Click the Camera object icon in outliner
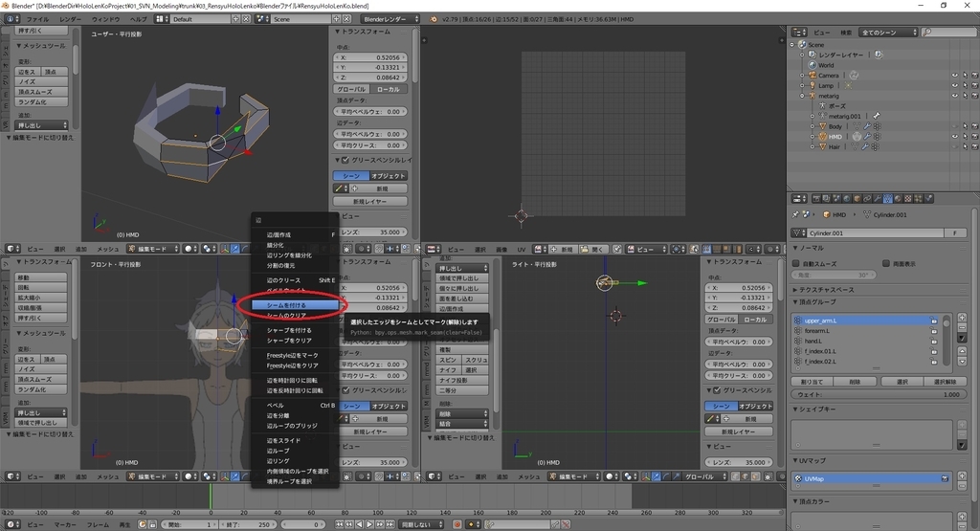980x531 pixels. point(813,76)
